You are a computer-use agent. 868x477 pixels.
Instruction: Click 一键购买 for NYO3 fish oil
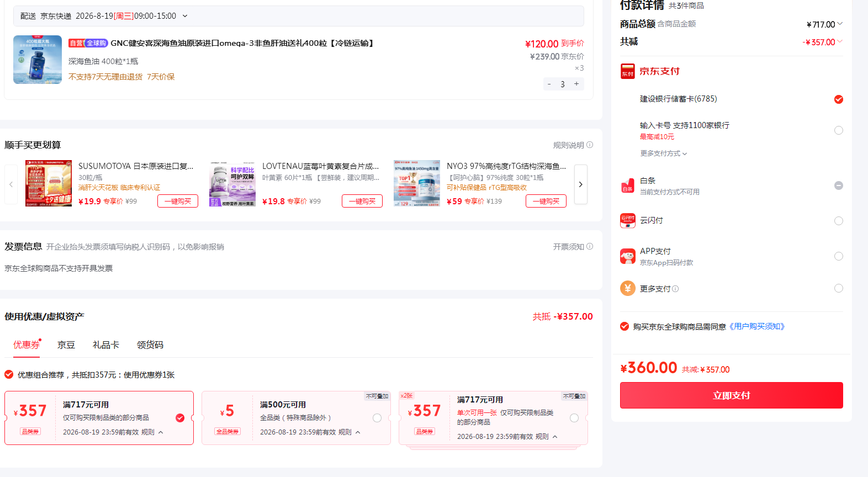click(x=546, y=201)
